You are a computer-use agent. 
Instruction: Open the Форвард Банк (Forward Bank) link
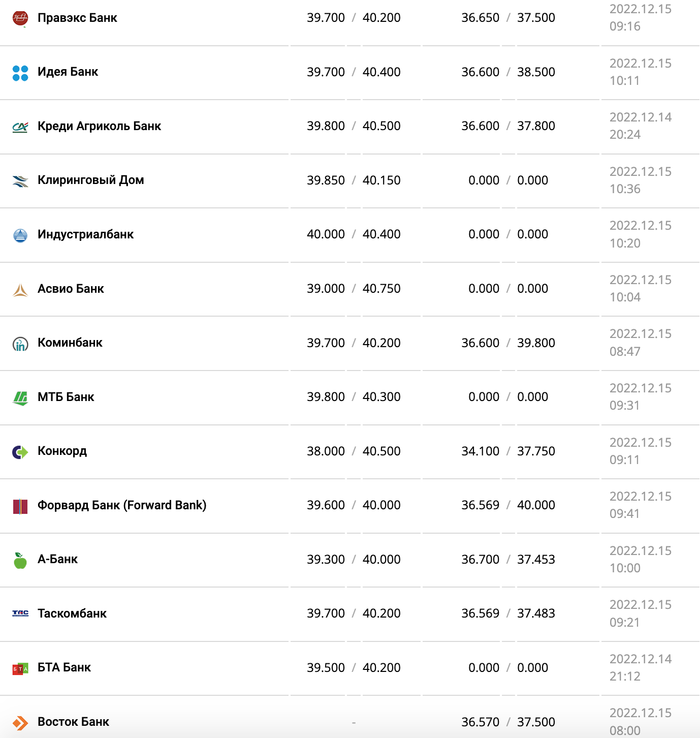point(122,505)
